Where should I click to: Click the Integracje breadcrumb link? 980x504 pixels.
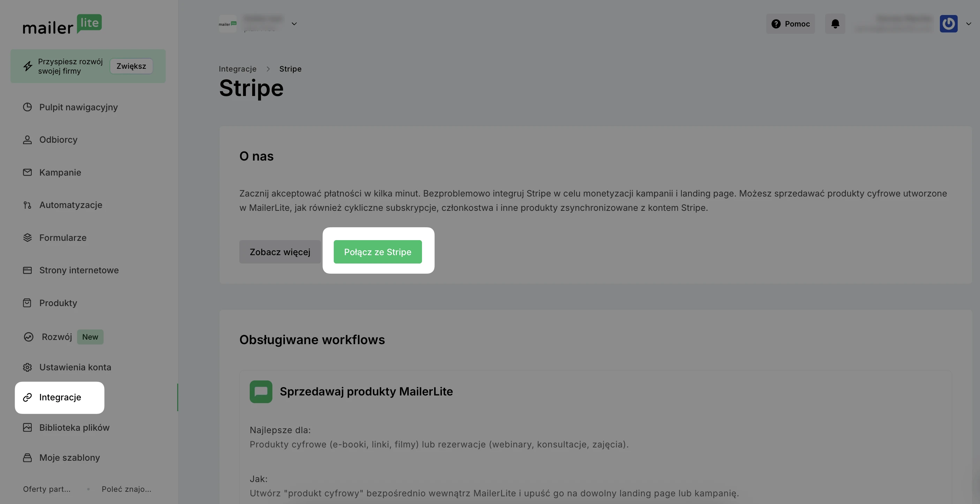238,69
